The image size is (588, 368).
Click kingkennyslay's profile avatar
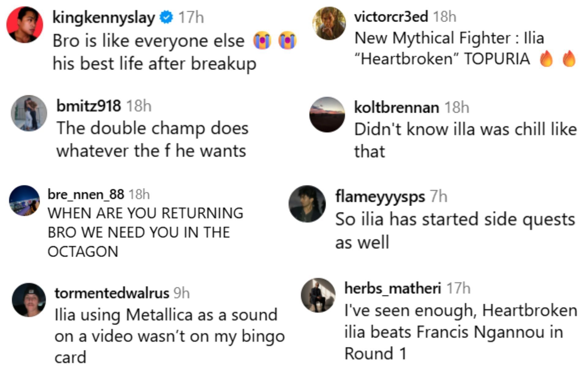pyautogui.click(x=25, y=25)
